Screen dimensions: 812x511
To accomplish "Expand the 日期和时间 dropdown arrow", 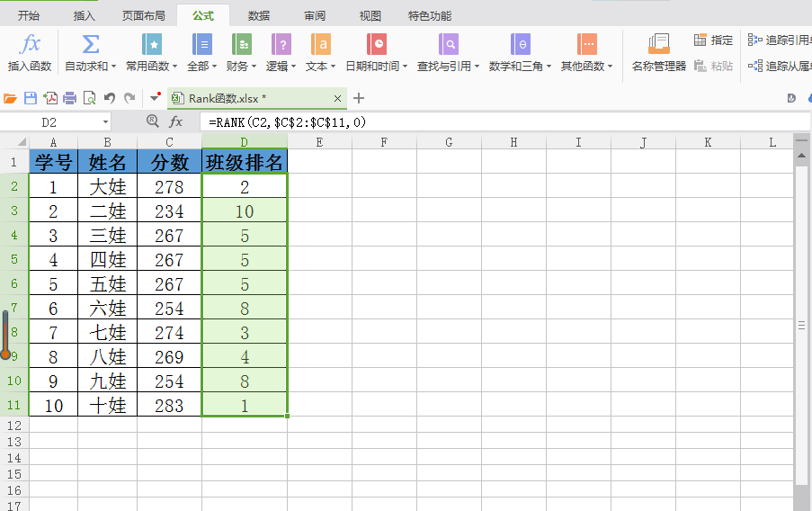I will [405, 67].
